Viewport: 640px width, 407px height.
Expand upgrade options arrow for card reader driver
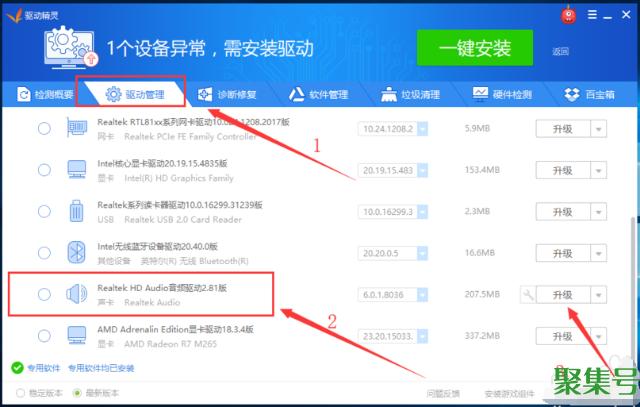pyautogui.click(x=598, y=212)
